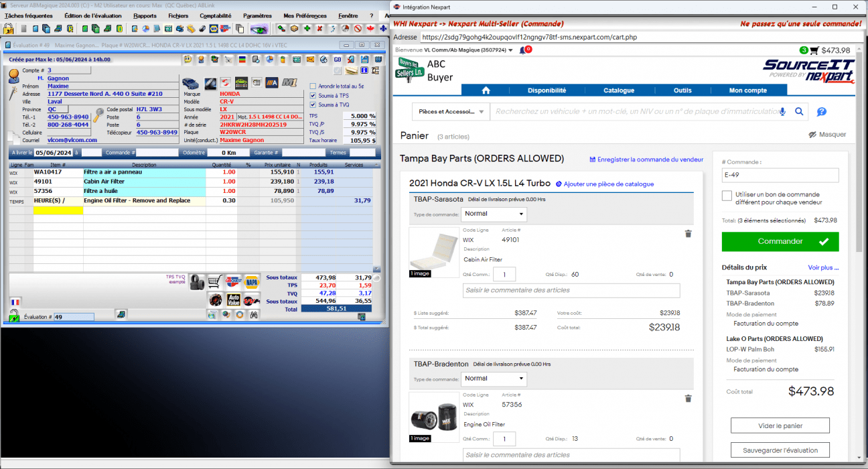
Task: Click the floppy disk save icon
Action: pyautogui.click(x=364, y=59)
